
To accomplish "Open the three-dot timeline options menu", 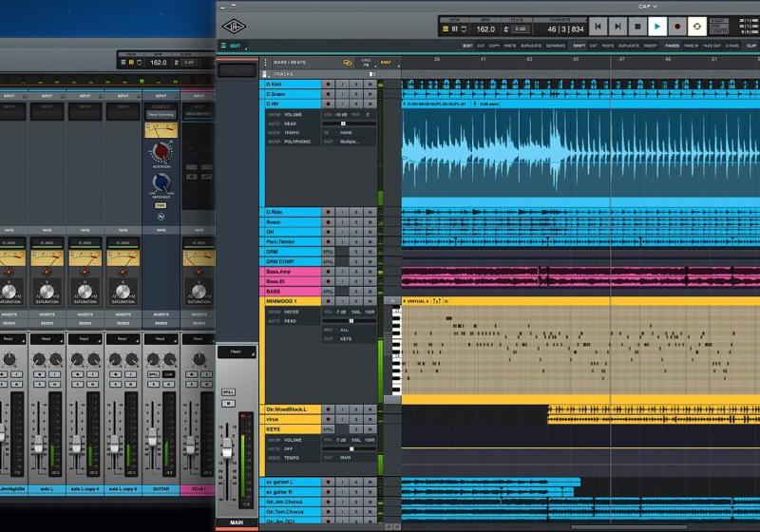I will coord(265,63).
